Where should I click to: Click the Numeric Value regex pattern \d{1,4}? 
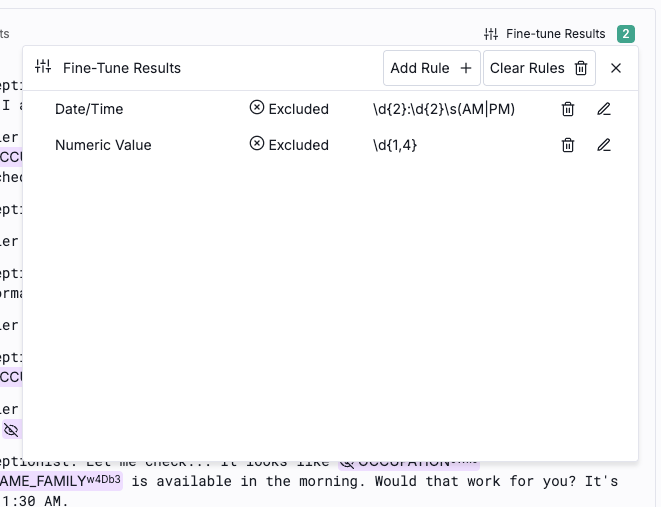click(395, 145)
